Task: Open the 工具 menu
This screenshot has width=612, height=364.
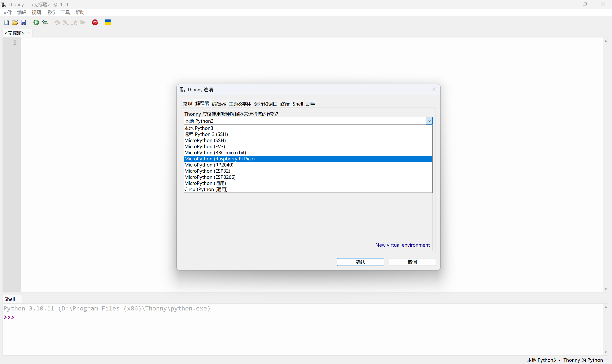Action: pos(65,12)
